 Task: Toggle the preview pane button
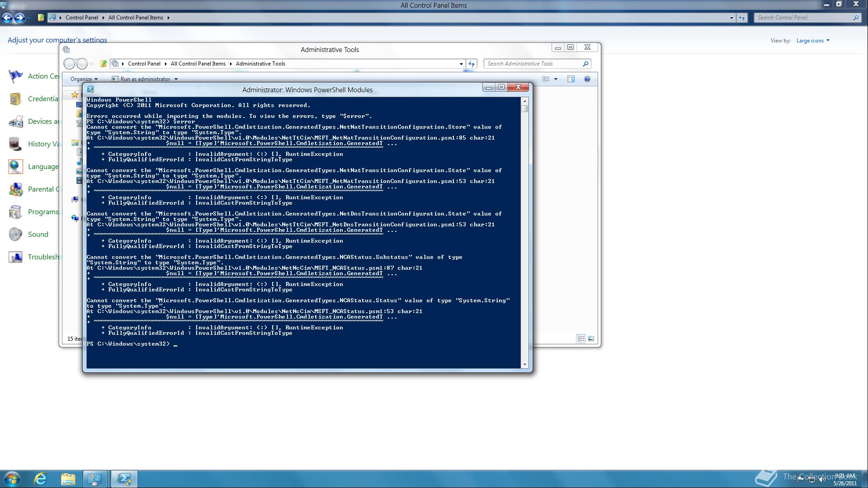pos(571,79)
